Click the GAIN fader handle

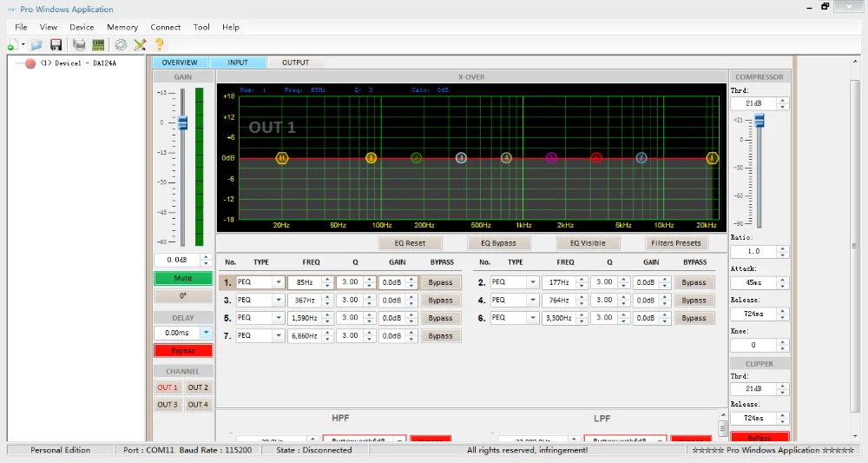point(182,123)
